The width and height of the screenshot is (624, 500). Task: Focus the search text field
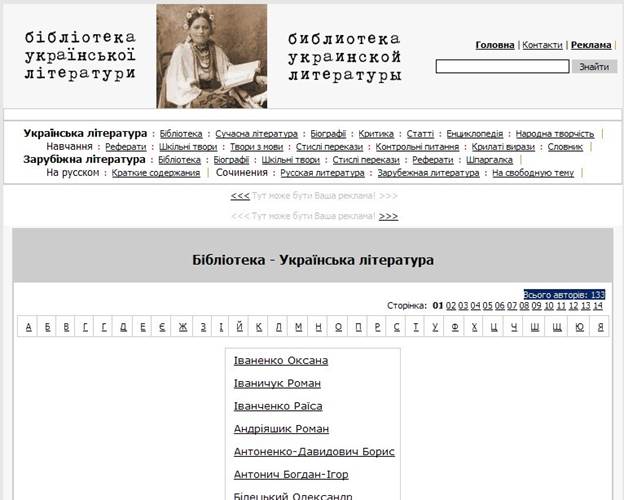pos(502,66)
